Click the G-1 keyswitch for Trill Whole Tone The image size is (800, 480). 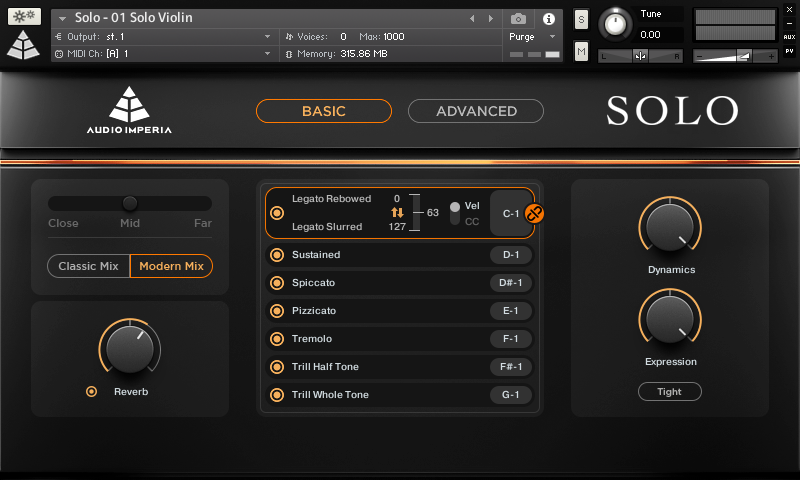511,395
